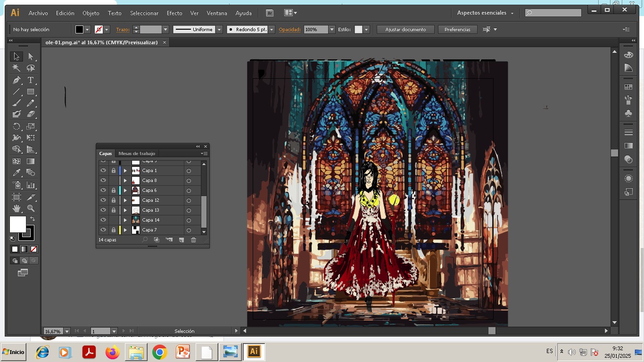Unlock Capa 13 layer lock toggle
The width and height of the screenshot is (644, 362).
[x=114, y=210]
